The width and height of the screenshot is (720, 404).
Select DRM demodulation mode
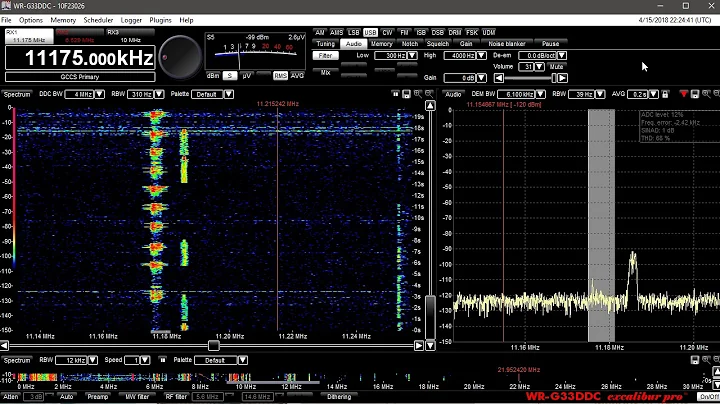(455, 33)
